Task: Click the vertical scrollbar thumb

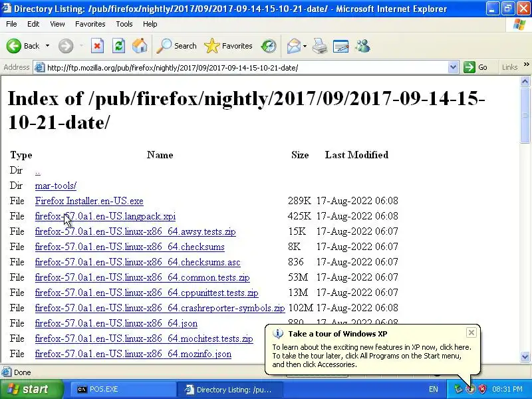Action: pyautogui.click(x=525, y=115)
